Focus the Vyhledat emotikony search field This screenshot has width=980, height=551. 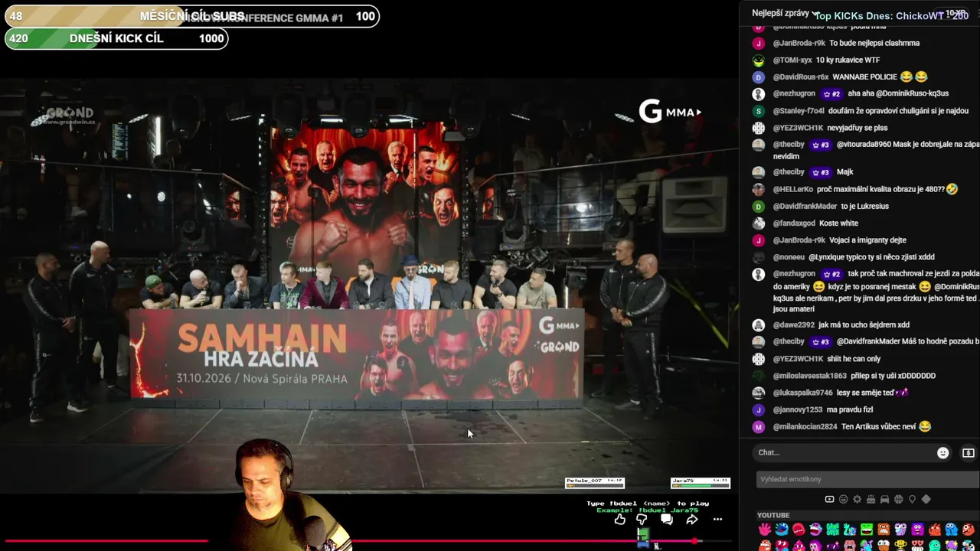click(x=868, y=480)
